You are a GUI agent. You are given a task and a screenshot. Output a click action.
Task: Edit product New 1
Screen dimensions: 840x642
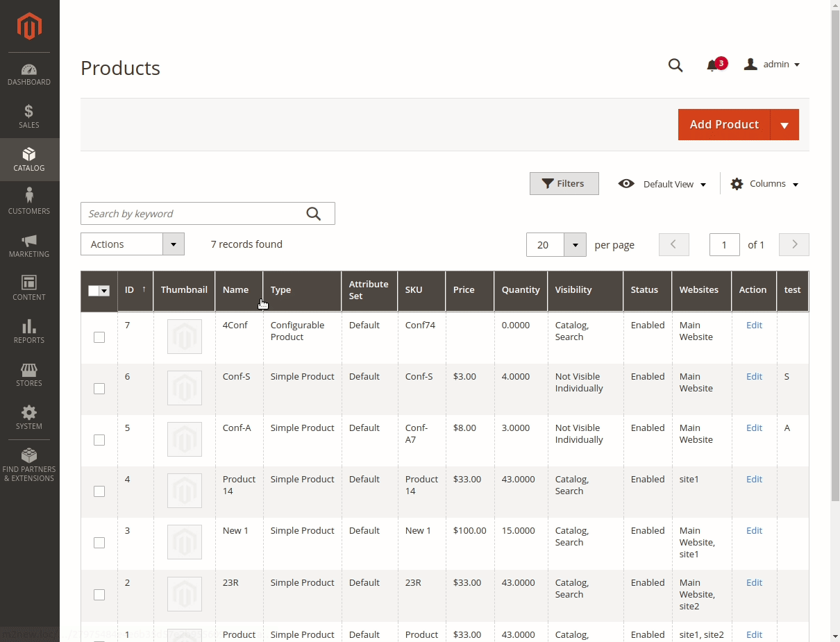click(x=754, y=530)
